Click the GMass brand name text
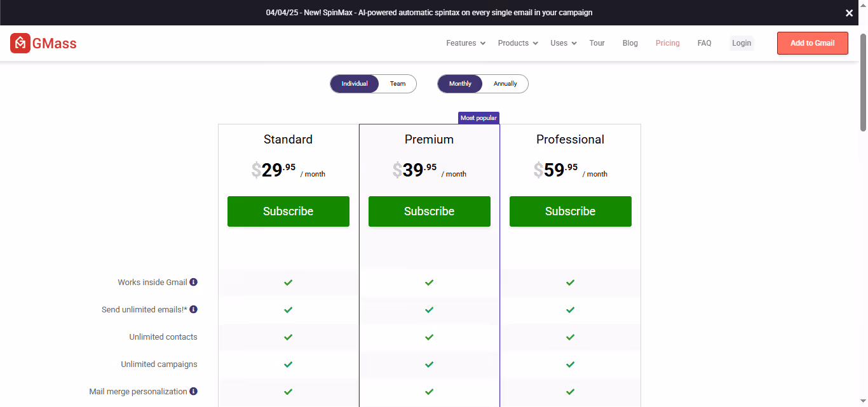868x407 pixels. click(55, 43)
